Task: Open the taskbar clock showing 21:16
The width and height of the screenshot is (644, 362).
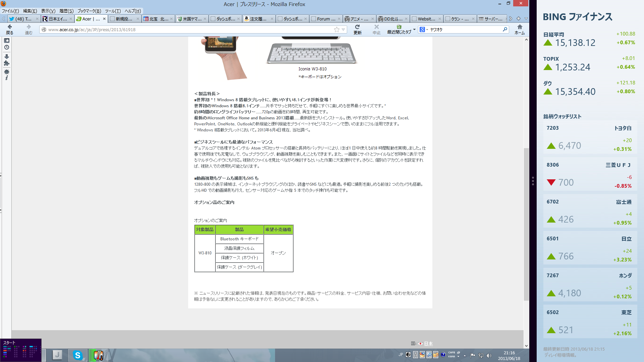Action: [x=509, y=355]
